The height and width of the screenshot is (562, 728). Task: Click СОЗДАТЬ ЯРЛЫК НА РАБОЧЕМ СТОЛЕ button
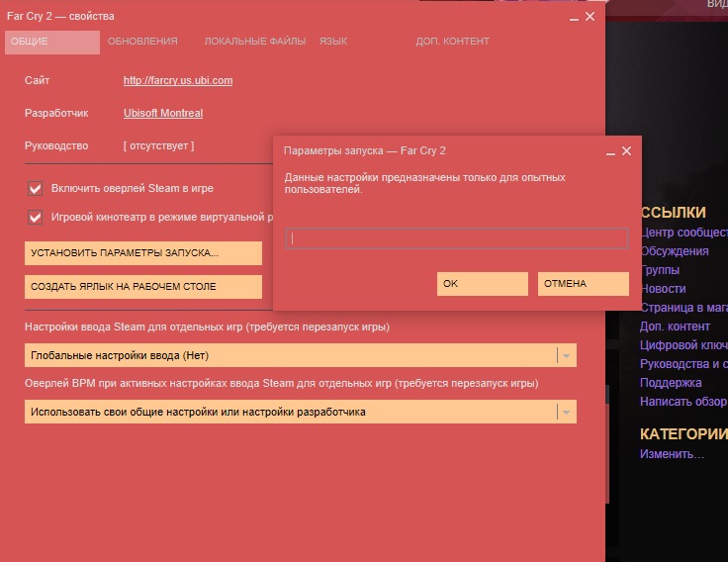[143, 287]
